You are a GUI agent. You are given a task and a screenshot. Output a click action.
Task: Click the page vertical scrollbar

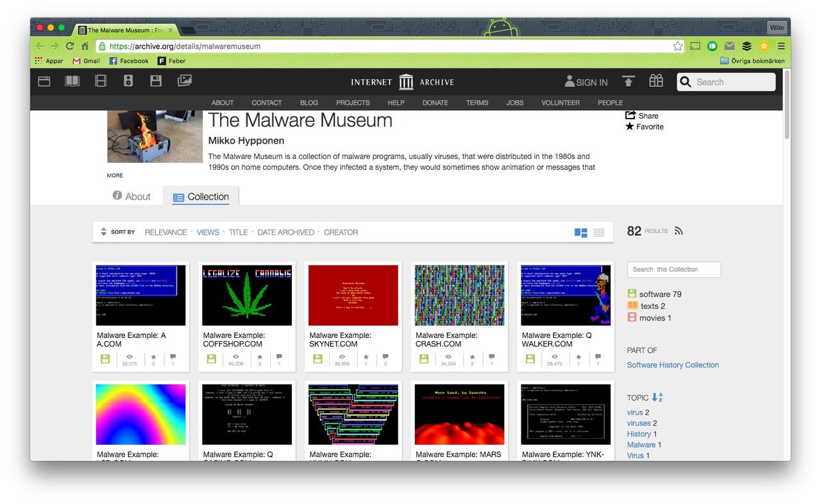tap(787, 106)
